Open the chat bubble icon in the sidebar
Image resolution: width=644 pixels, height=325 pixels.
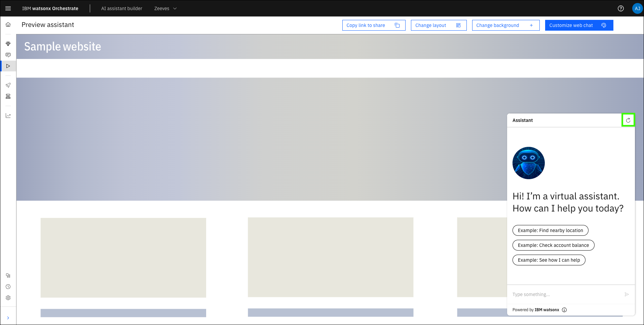[x=8, y=55]
